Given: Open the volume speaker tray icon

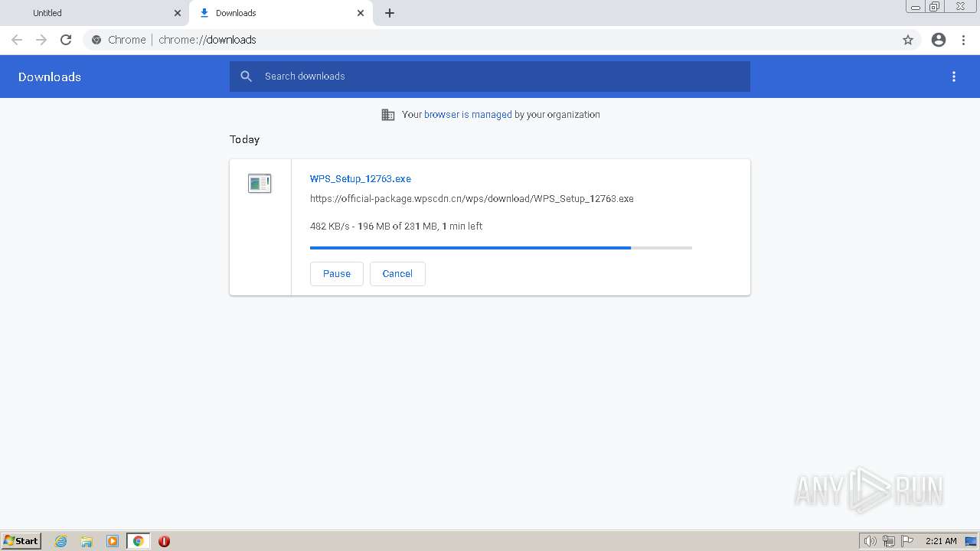Looking at the screenshot, I should point(870,541).
